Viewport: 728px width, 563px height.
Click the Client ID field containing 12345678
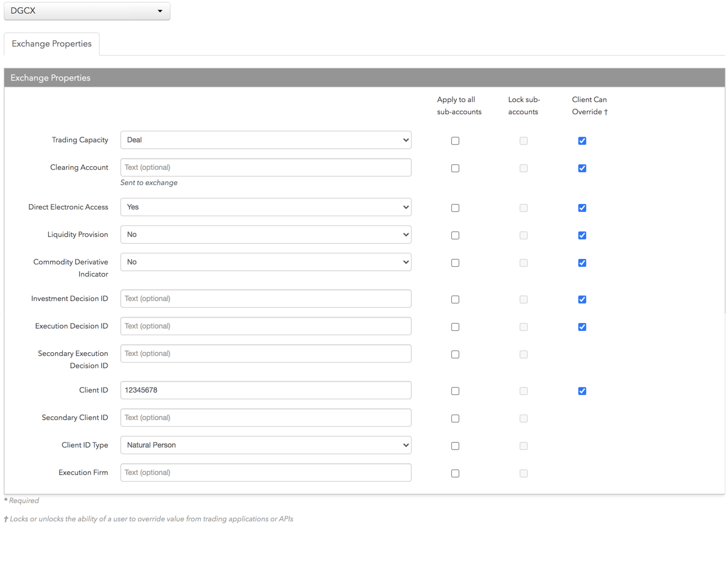click(266, 390)
